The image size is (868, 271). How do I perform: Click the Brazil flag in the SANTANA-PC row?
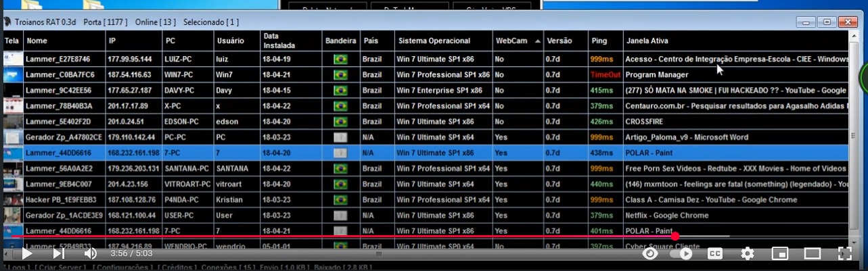pos(340,168)
